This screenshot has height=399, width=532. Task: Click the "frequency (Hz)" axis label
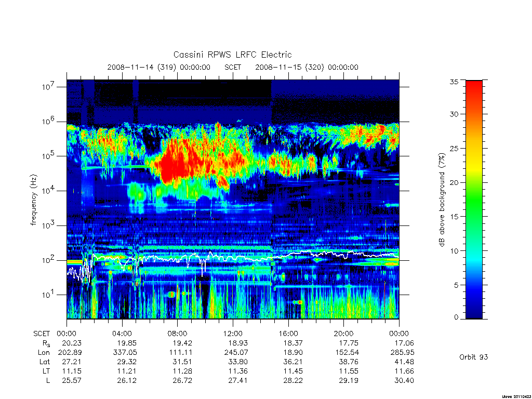[33, 200]
